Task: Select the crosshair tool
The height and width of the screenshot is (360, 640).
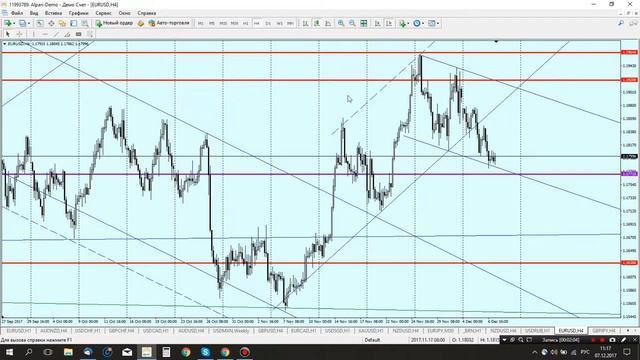Action: pyautogui.click(x=19, y=34)
